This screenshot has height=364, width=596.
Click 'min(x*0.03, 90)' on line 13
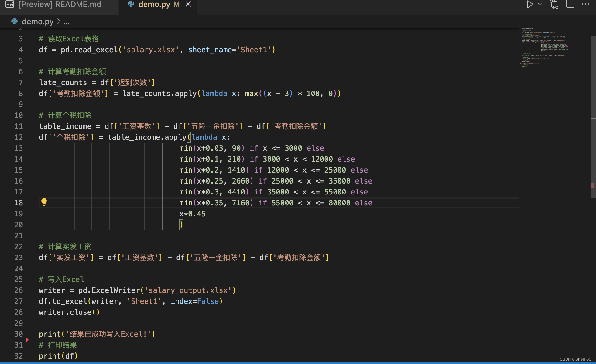point(212,148)
